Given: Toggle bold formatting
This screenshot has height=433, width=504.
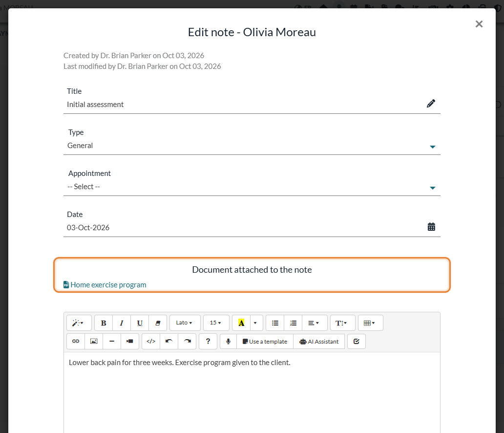Looking at the screenshot, I should click(x=104, y=323).
